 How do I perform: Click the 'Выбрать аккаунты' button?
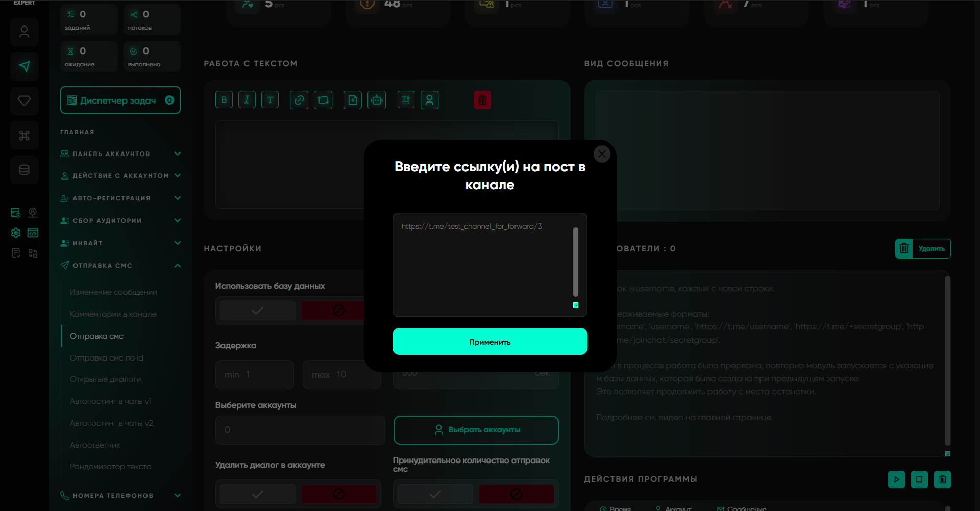476,430
